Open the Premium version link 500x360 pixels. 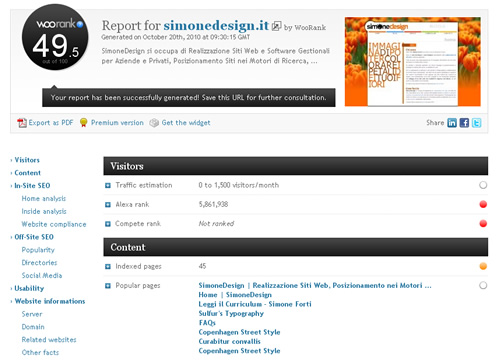117,123
